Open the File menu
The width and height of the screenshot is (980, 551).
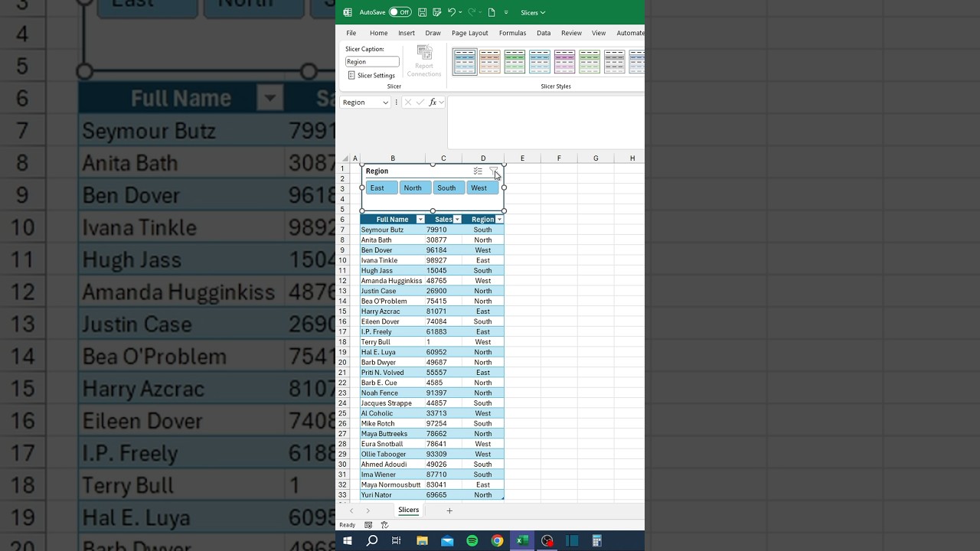coord(351,33)
